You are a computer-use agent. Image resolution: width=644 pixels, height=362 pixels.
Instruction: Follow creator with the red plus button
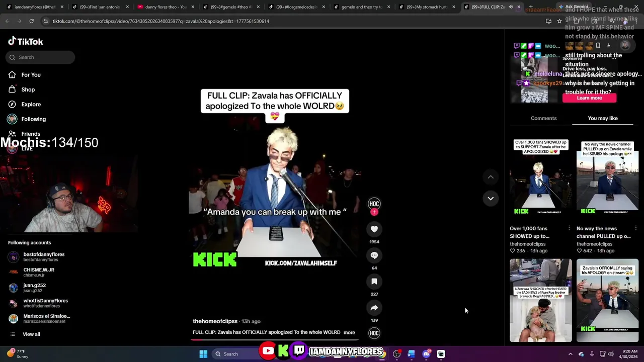pyautogui.click(x=374, y=212)
